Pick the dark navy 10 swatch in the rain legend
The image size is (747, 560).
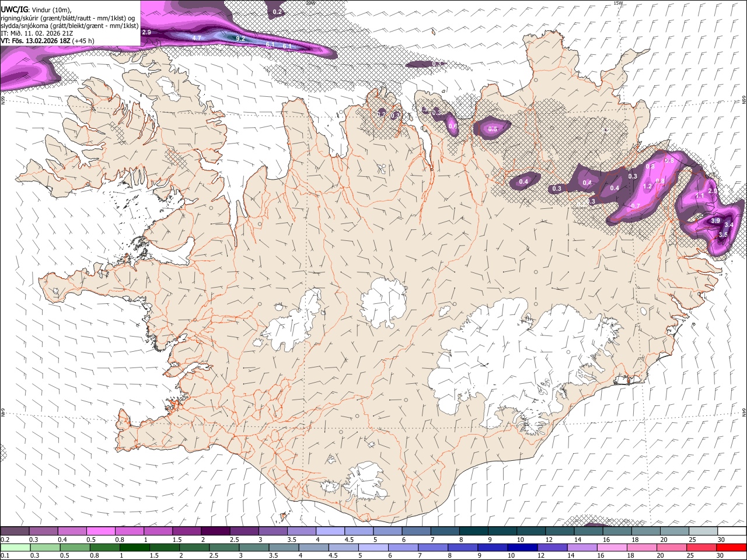[521, 547]
